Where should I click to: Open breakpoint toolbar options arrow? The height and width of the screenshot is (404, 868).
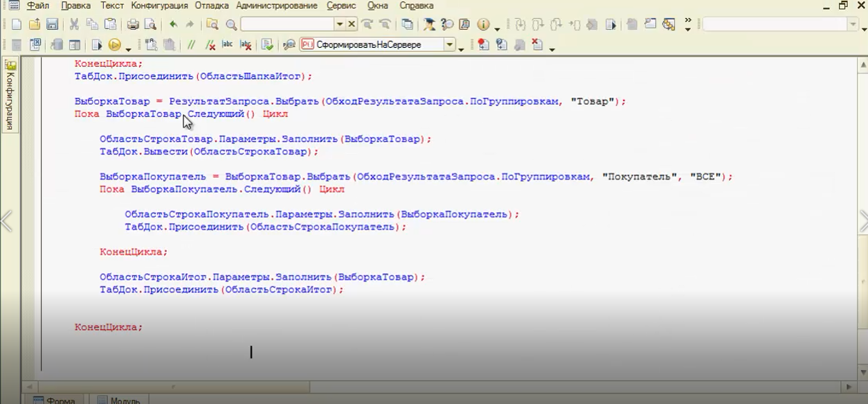tap(552, 49)
